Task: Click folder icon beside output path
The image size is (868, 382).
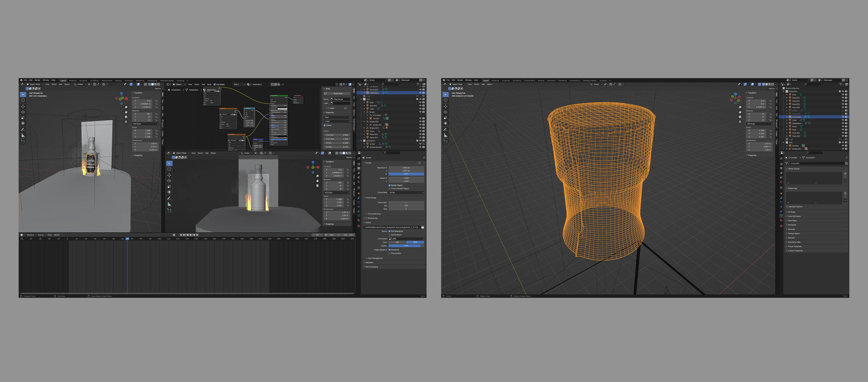Action: [422, 227]
